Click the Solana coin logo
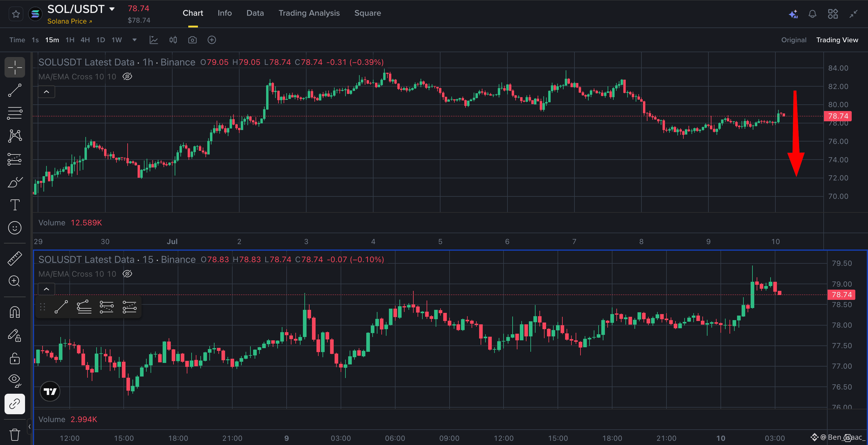Viewport: 868px width, 445px height. click(35, 14)
